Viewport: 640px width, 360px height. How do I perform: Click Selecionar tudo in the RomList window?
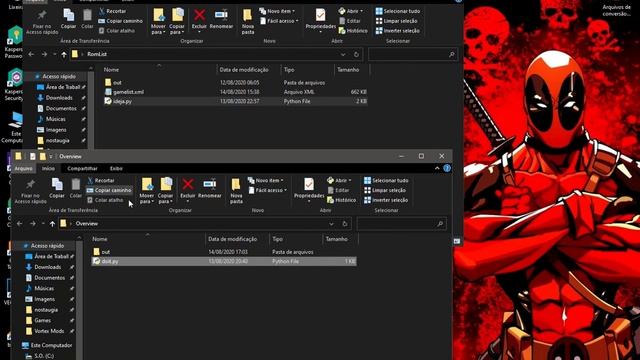[x=397, y=11]
